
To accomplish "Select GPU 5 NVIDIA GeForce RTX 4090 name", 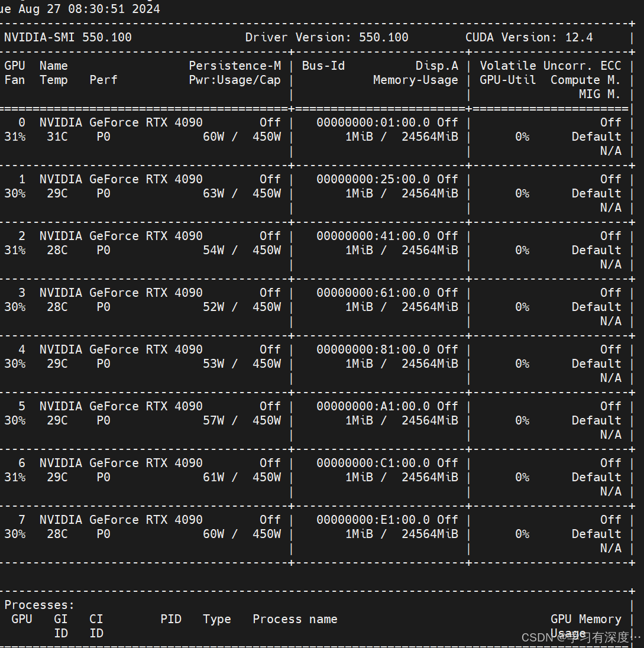I will coord(121,406).
